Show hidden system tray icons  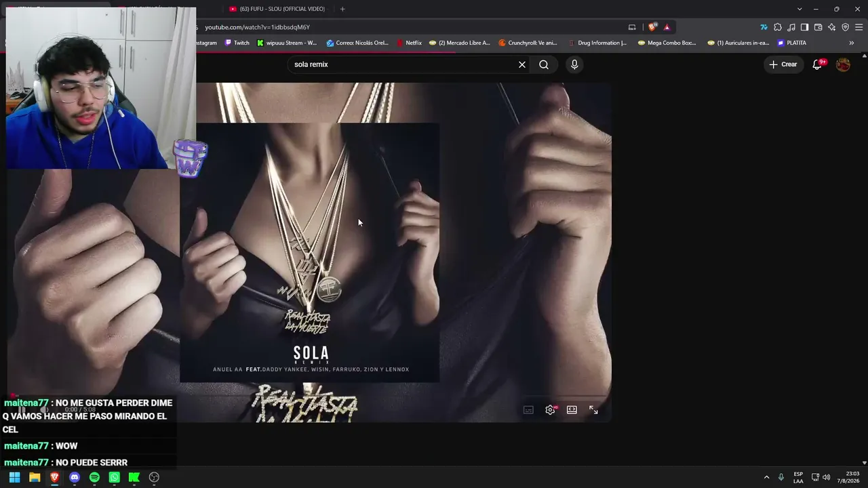coord(767,477)
